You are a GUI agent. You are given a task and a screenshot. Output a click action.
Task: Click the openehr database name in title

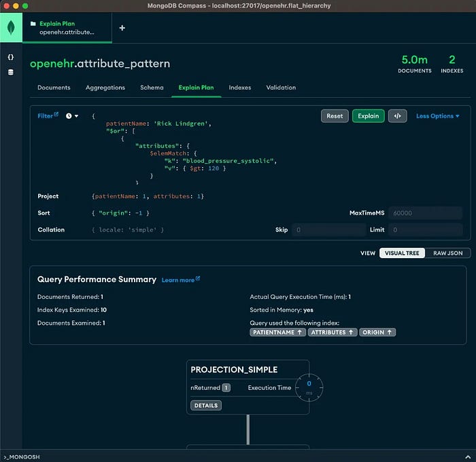click(x=52, y=64)
